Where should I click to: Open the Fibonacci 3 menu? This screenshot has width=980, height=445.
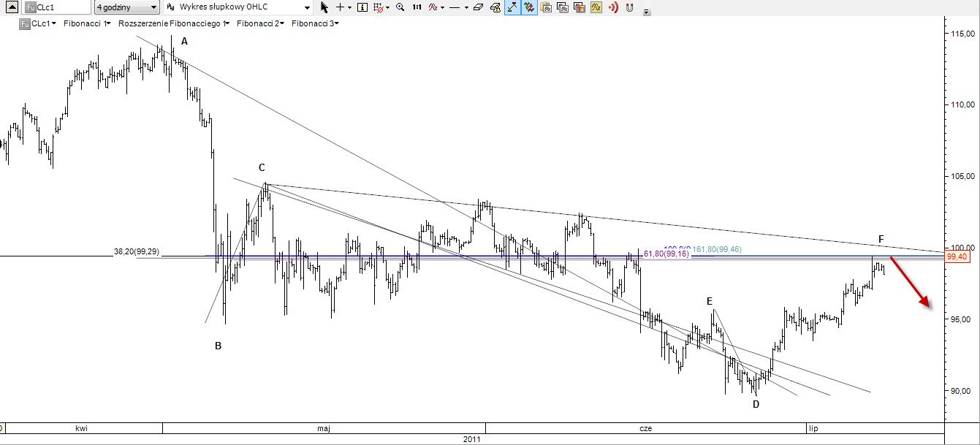[x=314, y=23]
